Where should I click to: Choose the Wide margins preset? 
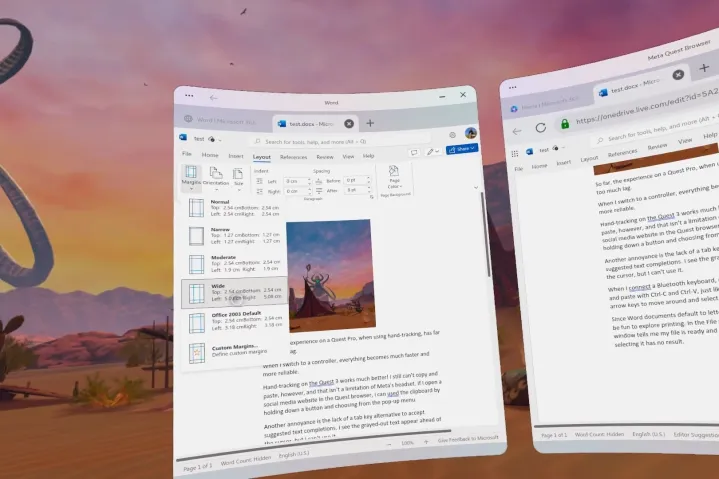(x=234, y=292)
